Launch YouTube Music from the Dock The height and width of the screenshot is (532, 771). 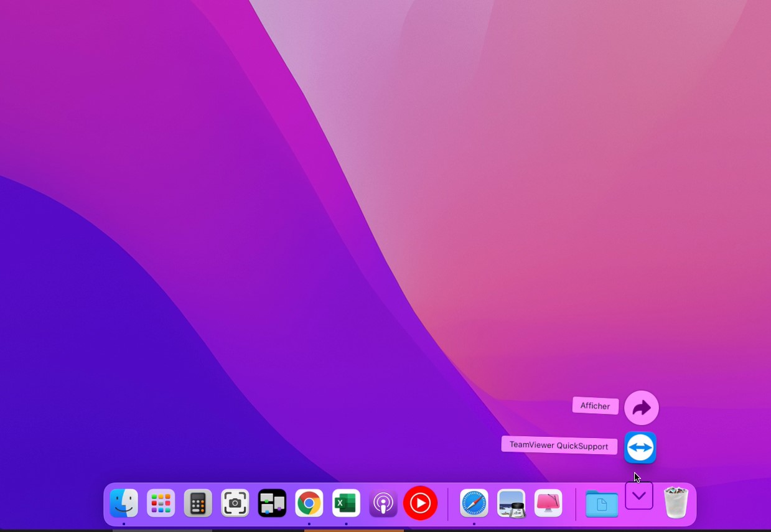click(x=421, y=503)
